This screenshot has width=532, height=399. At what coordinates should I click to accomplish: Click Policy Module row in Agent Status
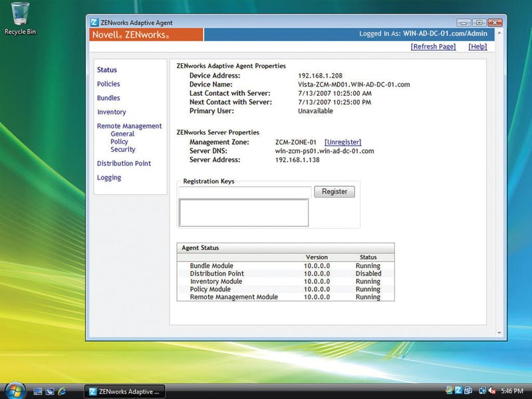pos(285,289)
